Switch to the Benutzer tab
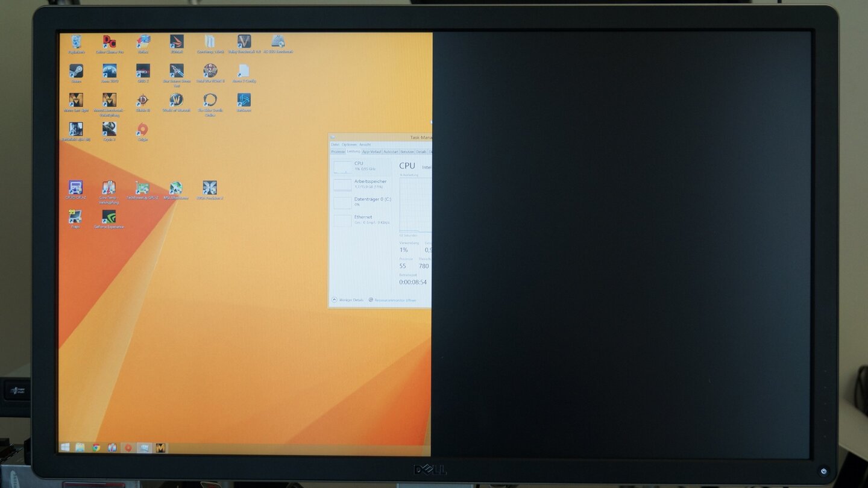This screenshot has height=488, width=868. pyautogui.click(x=407, y=152)
